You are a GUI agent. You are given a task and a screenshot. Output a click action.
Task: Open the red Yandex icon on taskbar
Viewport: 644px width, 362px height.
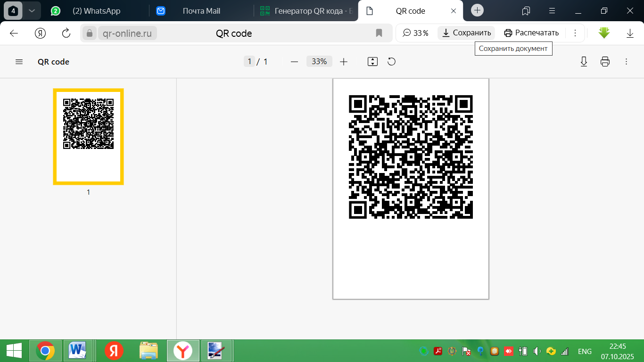tap(114, 351)
